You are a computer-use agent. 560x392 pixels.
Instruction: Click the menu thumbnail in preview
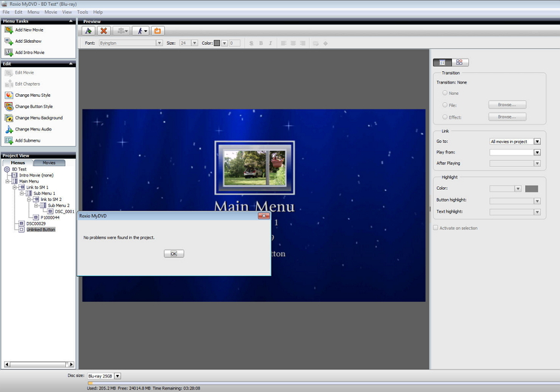tap(254, 167)
